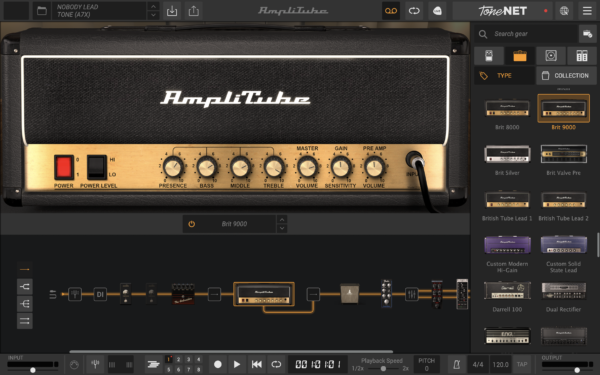600x375 pixels.
Task: Click the BASS knob
Action: coord(207,168)
